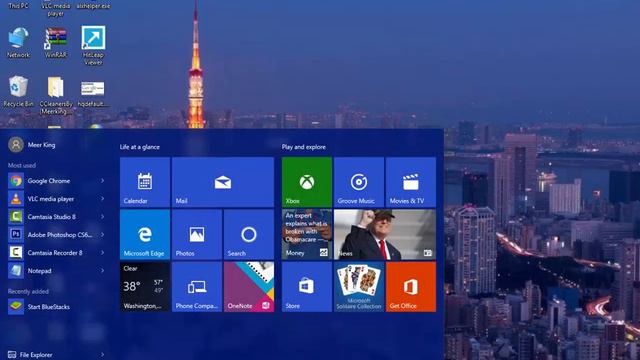Select the hqdefault image file on desktop
Image resolution: width=640 pixels, height=360 pixels.
pos(93,94)
